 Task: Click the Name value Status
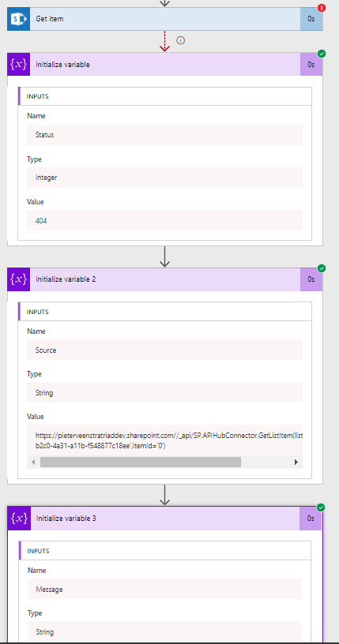click(x=164, y=135)
